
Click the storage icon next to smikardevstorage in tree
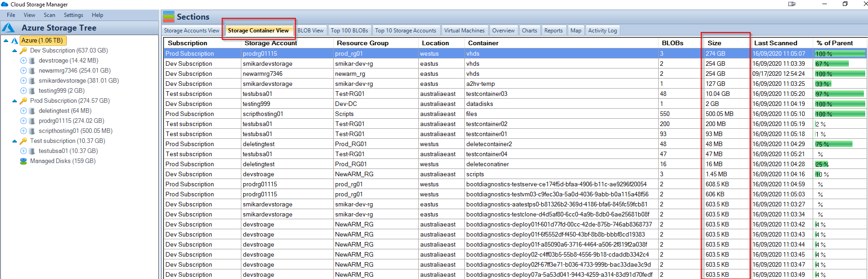pos(32,81)
